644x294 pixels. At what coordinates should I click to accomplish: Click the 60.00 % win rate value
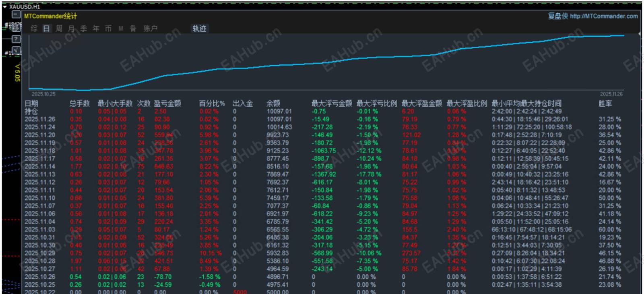point(609,229)
